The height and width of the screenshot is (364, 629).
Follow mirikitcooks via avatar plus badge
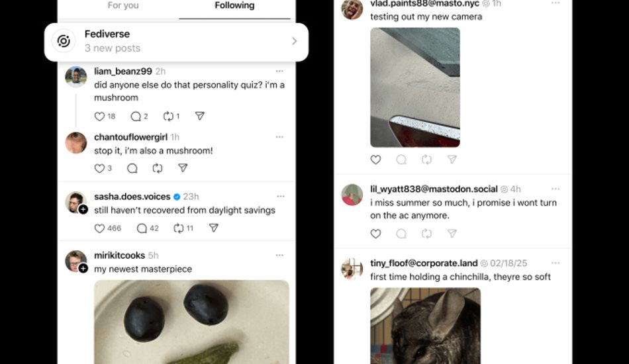(83, 268)
